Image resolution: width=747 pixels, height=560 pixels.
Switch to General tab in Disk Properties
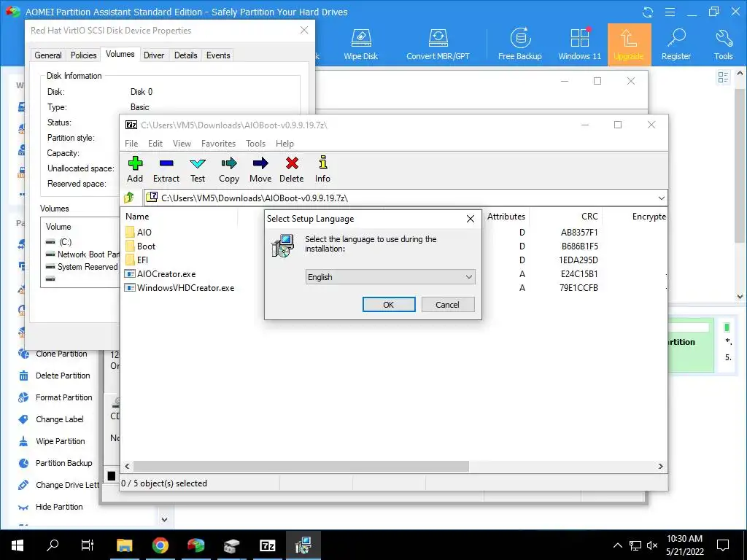click(x=48, y=55)
